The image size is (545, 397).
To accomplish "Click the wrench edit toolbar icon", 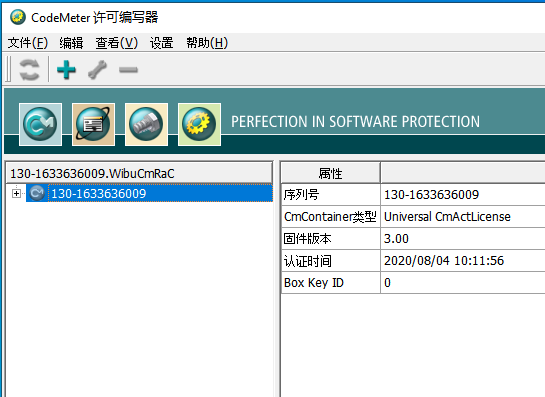I will (x=97, y=70).
